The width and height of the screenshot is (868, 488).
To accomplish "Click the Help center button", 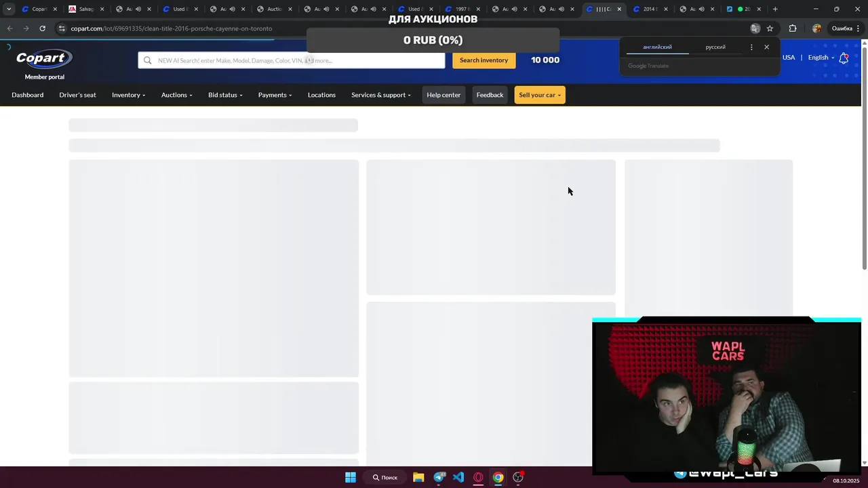I will [x=443, y=95].
